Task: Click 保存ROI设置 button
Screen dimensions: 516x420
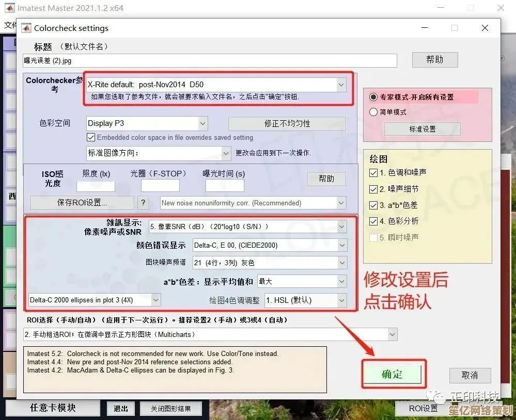Action: (82, 202)
